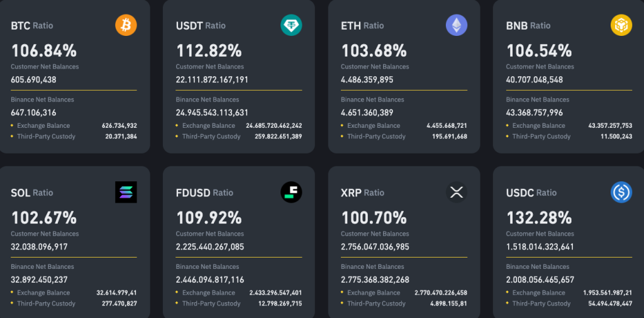
Task: Click the USDC coin icon
Action: [x=621, y=192]
